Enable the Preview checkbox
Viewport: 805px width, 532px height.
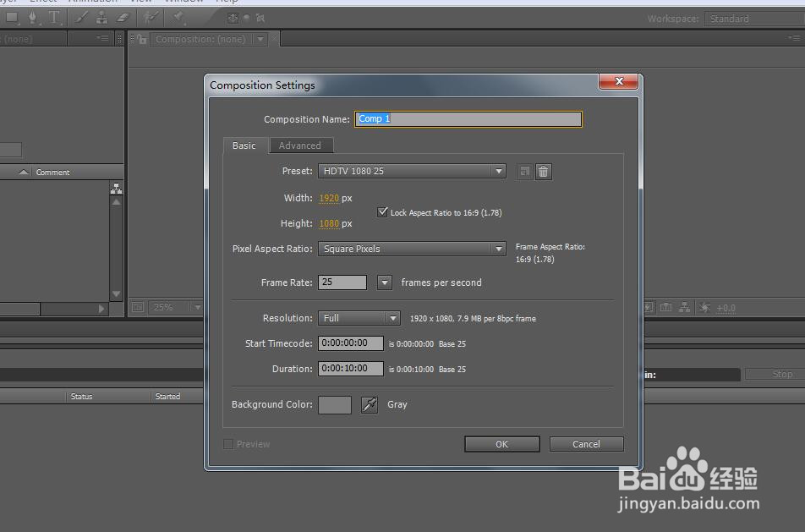pyautogui.click(x=228, y=444)
